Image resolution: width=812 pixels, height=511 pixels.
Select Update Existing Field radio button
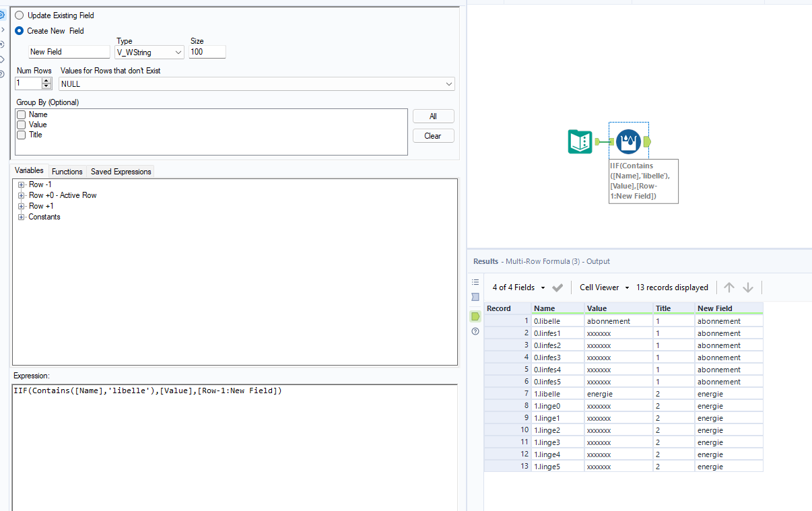pyautogui.click(x=20, y=15)
